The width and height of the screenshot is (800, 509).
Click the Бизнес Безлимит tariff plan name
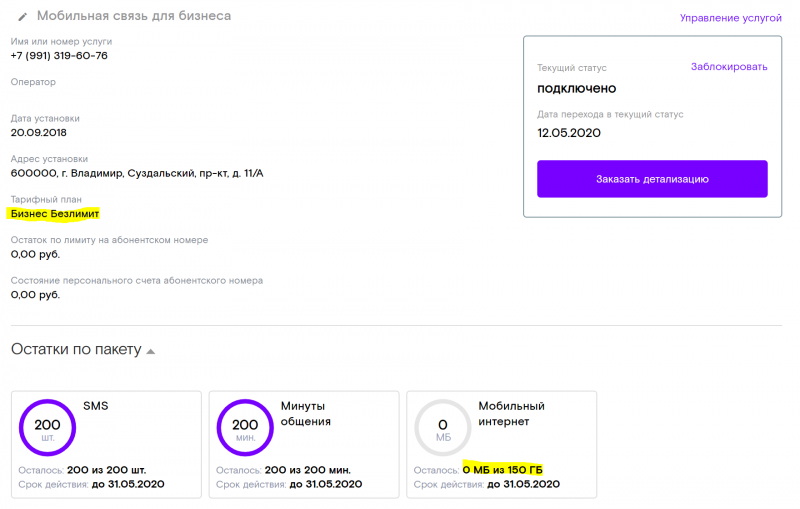pyautogui.click(x=55, y=214)
